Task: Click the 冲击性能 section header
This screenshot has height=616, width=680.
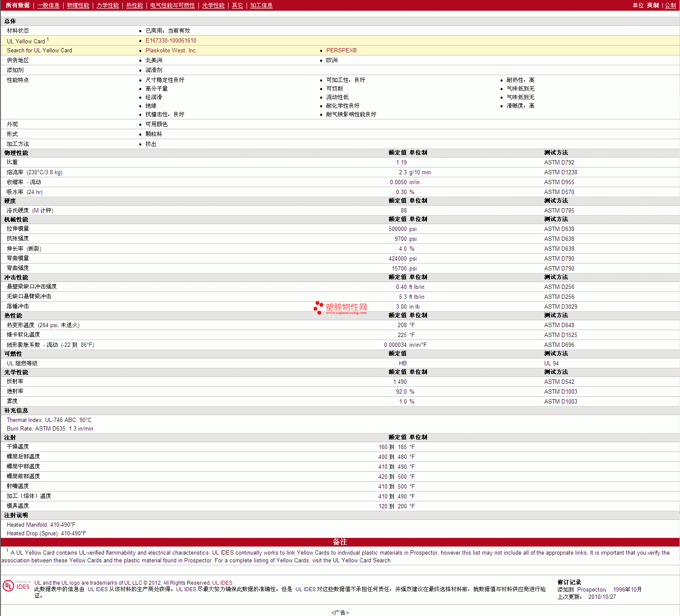Action: pos(16,277)
